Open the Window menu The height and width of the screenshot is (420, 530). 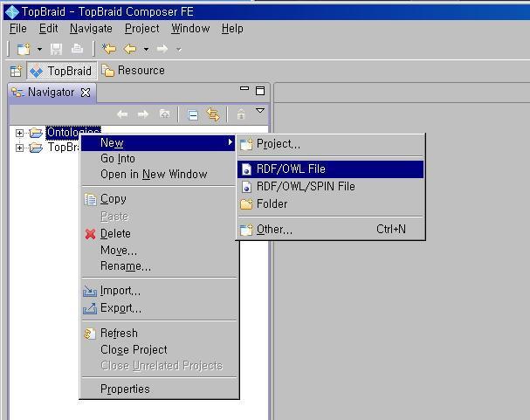pos(190,29)
